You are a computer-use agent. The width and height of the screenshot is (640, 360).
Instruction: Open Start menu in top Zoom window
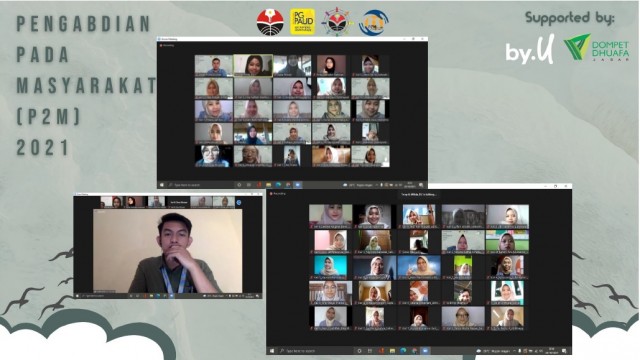click(x=162, y=185)
